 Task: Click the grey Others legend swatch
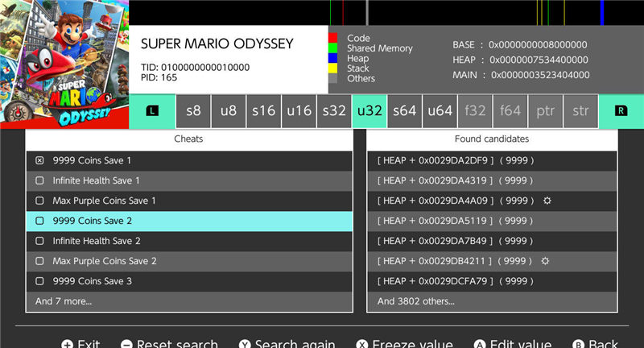[x=332, y=78]
